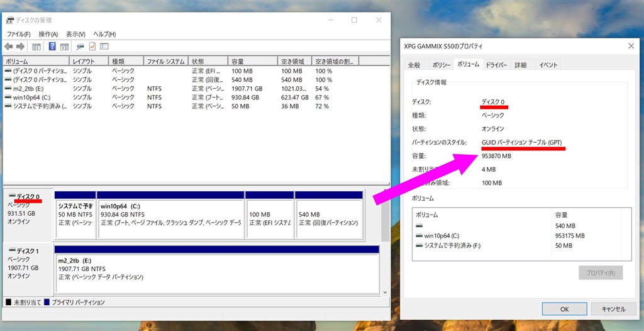Open the 操作(A) menu
The width and height of the screenshot is (644, 331).
pos(48,34)
